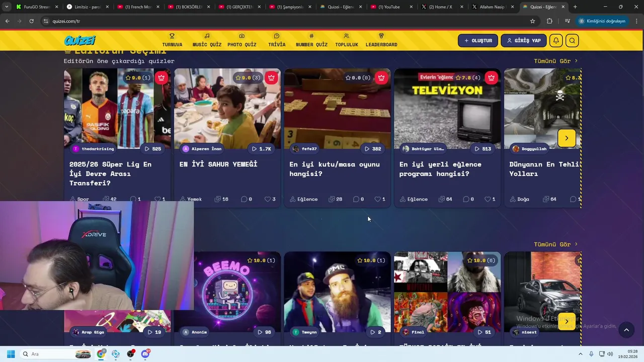Bookmark this page with star icon
Image resolution: width=644 pixels, height=362 pixels.
pos(532,21)
